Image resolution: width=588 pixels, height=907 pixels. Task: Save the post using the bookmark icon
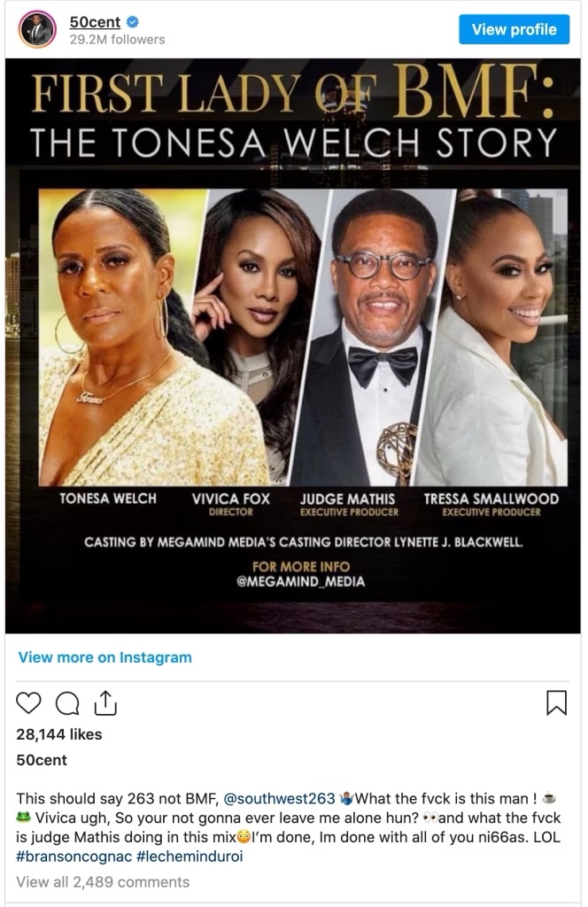[556, 702]
